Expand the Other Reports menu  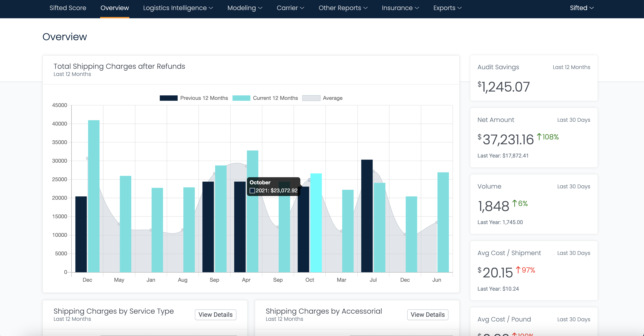(343, 8)
